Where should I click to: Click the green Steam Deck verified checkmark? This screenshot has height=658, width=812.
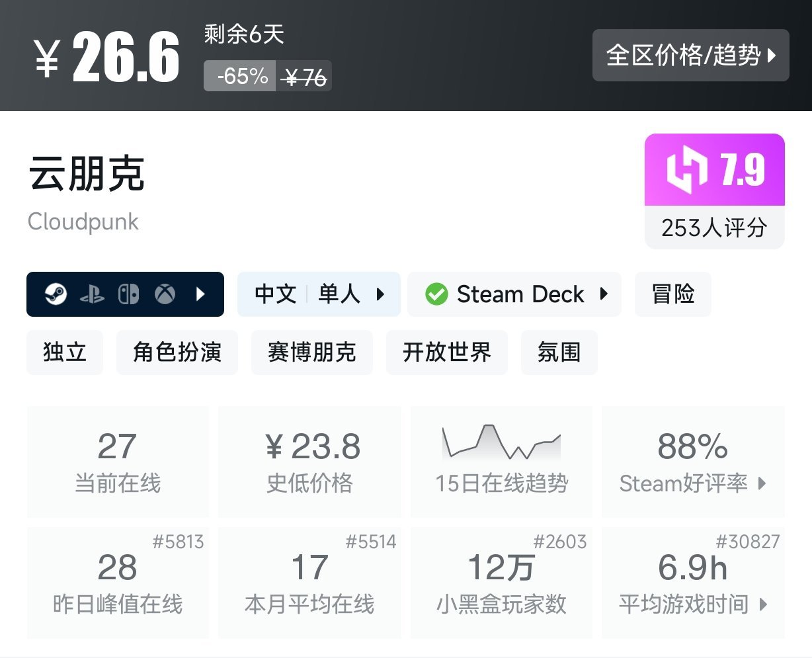[x=436, y=294]
